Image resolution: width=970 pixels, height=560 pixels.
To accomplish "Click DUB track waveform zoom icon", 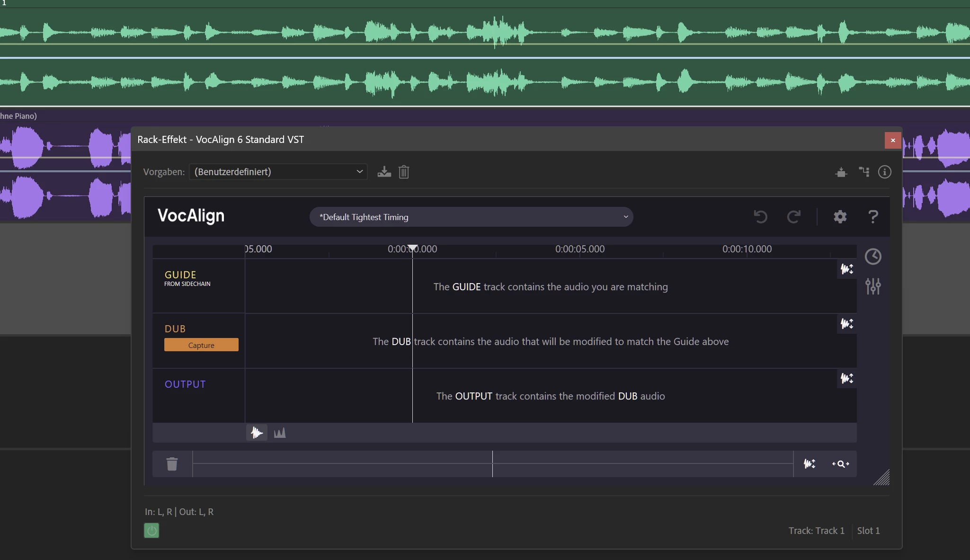I will coord(847,324).
